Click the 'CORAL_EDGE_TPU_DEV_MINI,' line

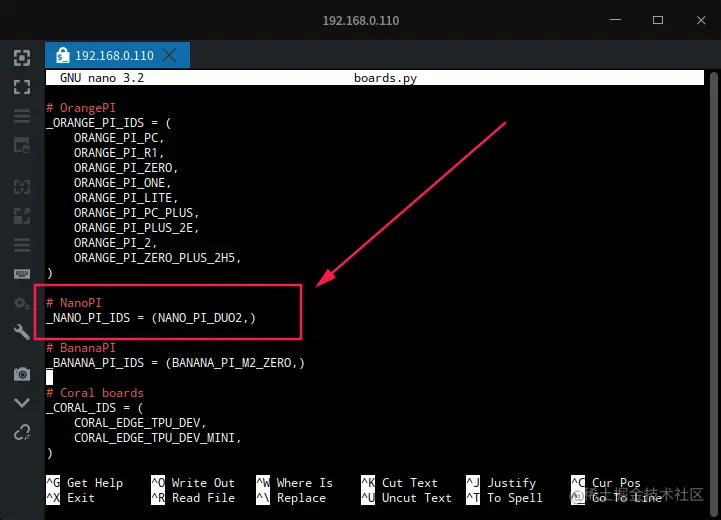(x=157, y=438)
